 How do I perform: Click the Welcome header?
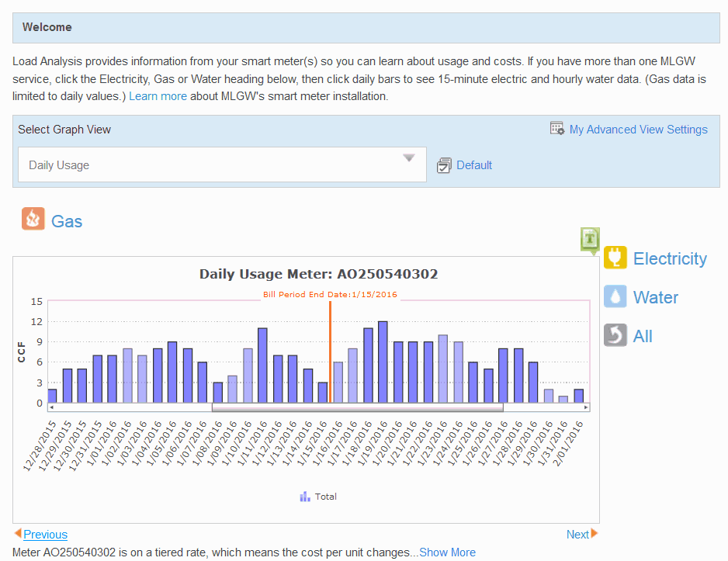pyautogui.click(x=47, y=27)
